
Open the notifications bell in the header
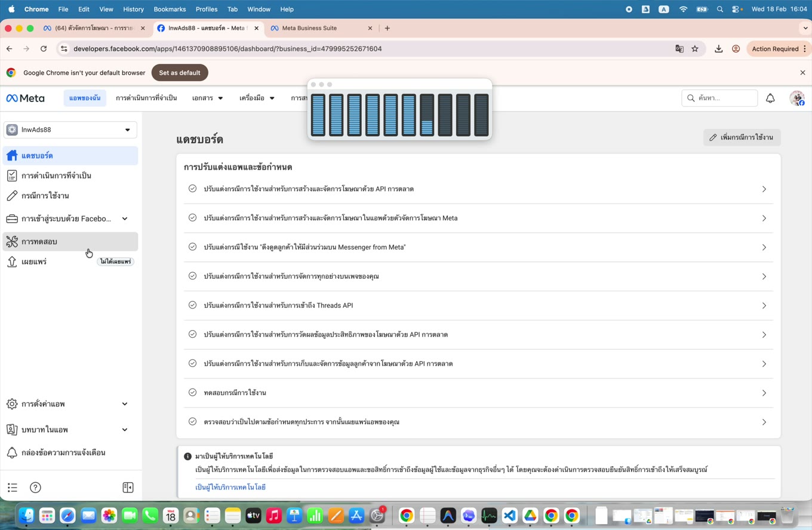click(770, 98)
